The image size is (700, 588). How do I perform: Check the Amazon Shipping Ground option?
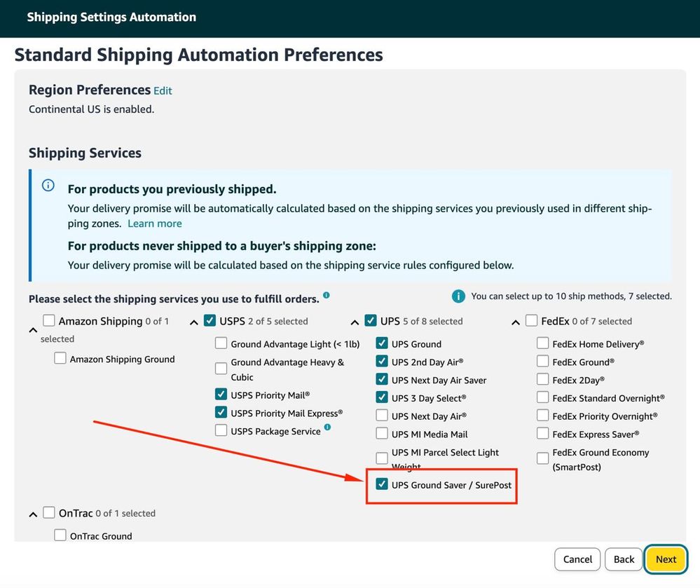(x=60, y=358)
